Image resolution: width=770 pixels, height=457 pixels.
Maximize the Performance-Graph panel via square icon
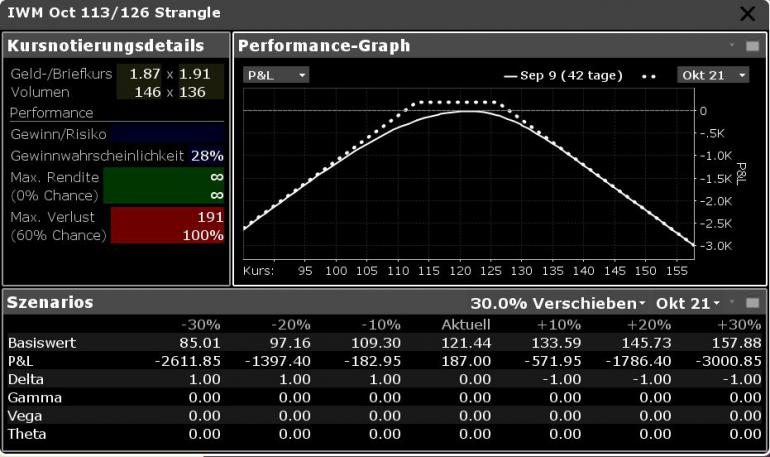(752, 46)
